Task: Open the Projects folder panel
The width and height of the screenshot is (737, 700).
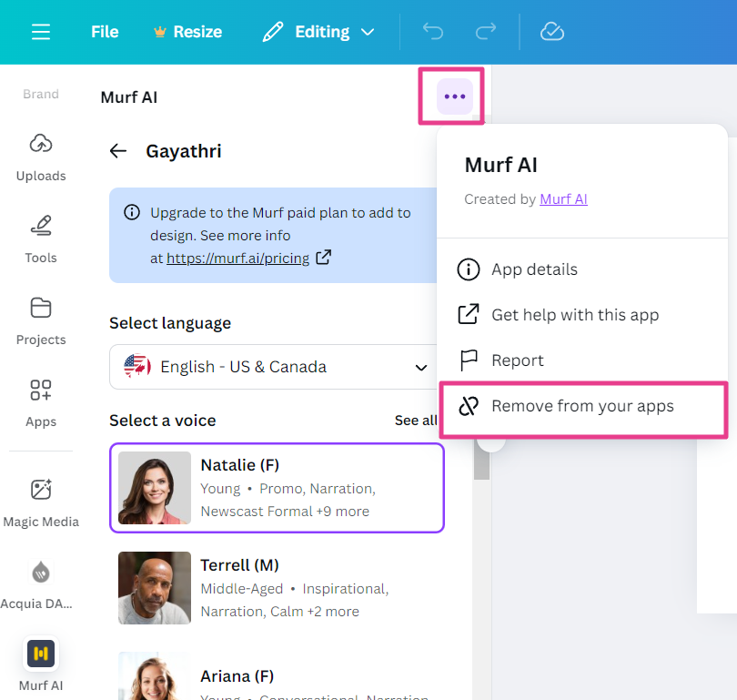Action: point(41,320)
